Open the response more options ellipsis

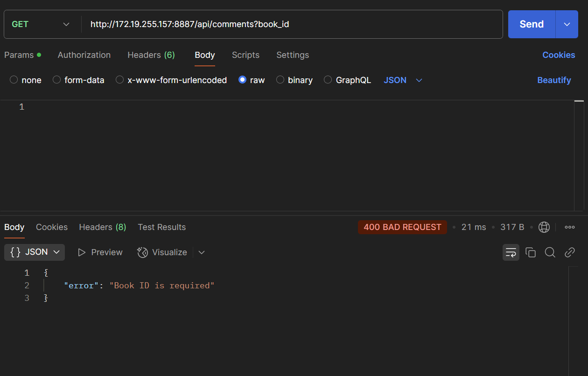click(570, 227)
